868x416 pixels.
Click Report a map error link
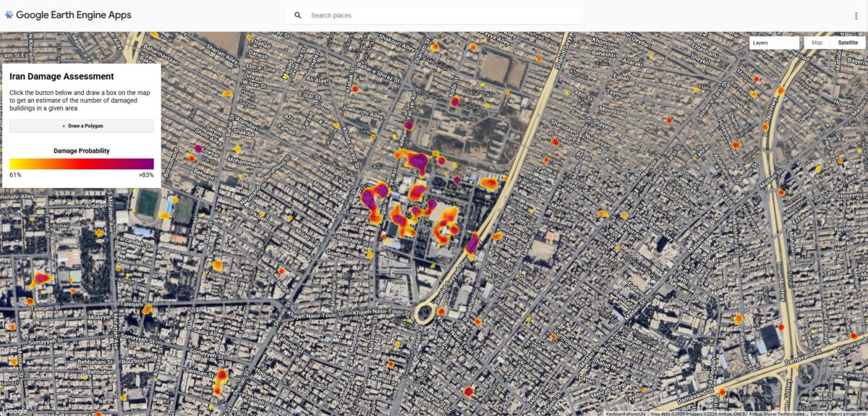coord(846,414)
